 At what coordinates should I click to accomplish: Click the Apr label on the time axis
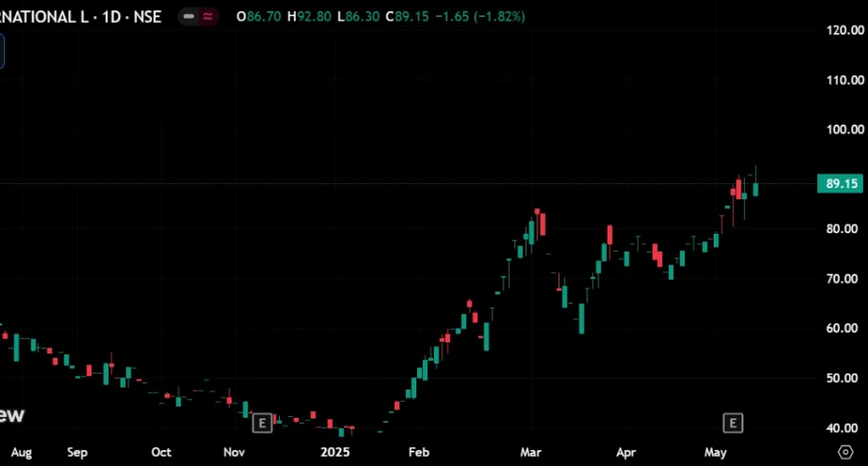[x=626, y=452]
